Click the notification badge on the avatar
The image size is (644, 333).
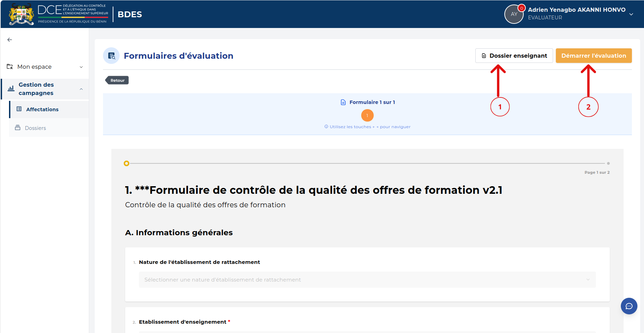521,8
